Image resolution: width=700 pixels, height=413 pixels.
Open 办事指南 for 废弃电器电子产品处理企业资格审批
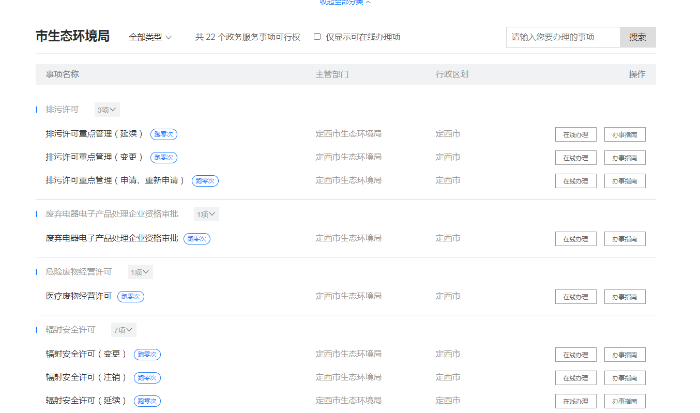tap(625, 239)
